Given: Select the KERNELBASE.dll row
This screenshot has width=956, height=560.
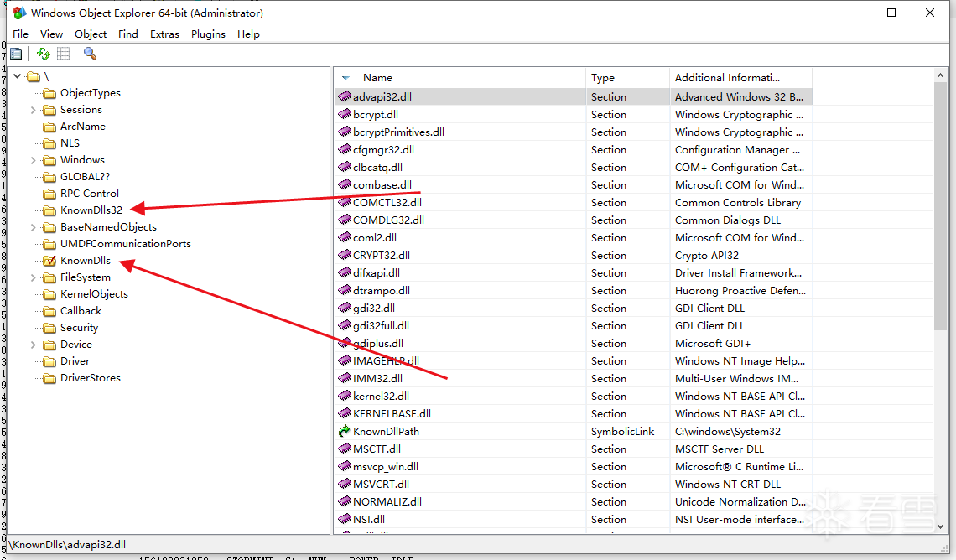Looking at the screenshot, I should 573,413.
